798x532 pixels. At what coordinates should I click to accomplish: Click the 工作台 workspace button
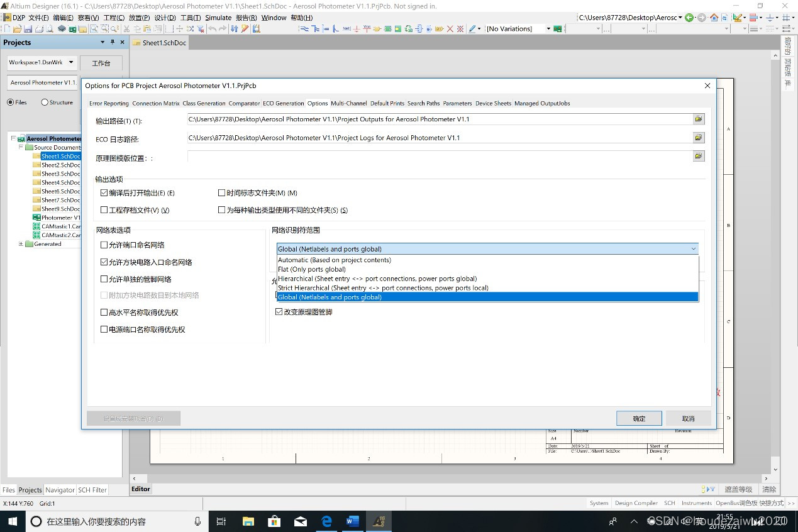pyautogui.click(x=101, y=63)
